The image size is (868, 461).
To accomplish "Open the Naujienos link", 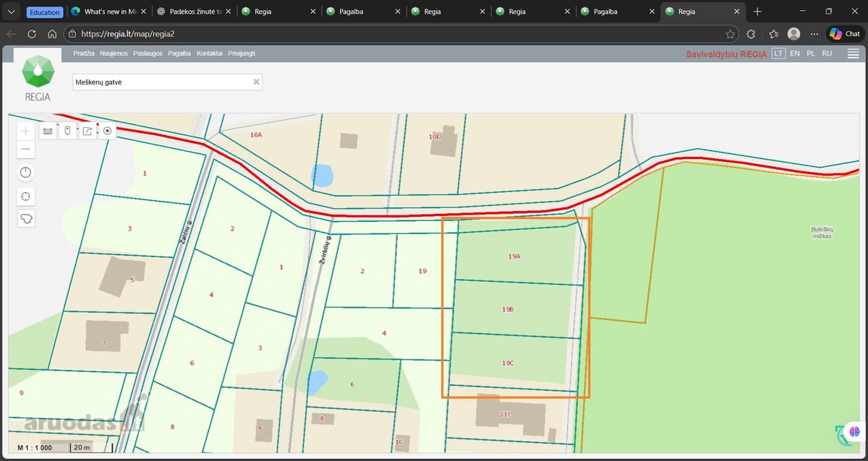I will pyautogui.click(x=114, y=53).
